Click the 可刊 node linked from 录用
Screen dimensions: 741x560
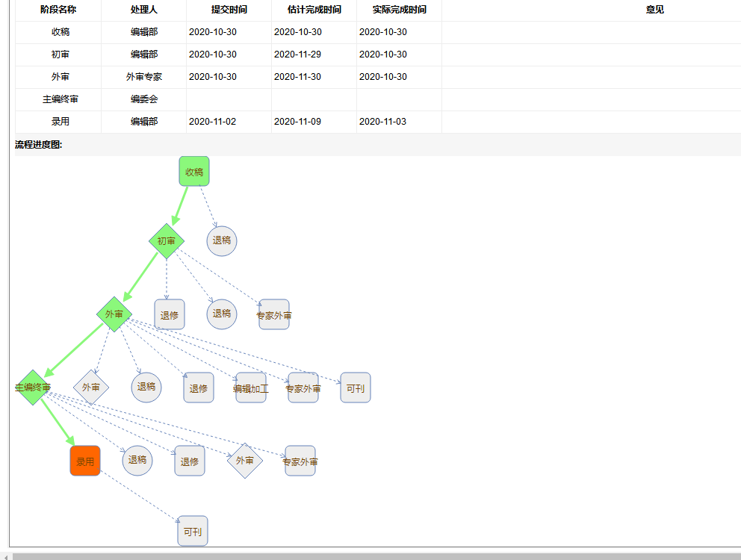[193, 531]
